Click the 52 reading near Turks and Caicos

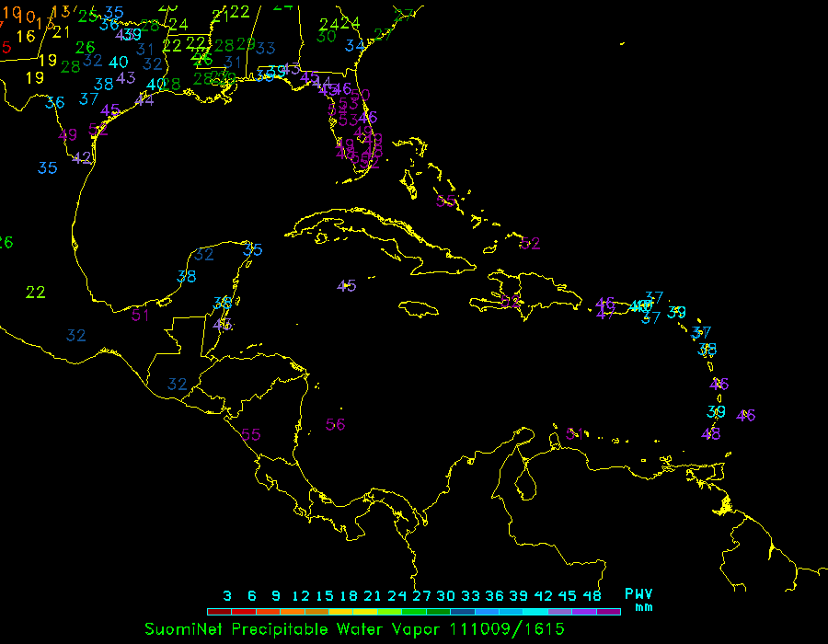(530, 244)
